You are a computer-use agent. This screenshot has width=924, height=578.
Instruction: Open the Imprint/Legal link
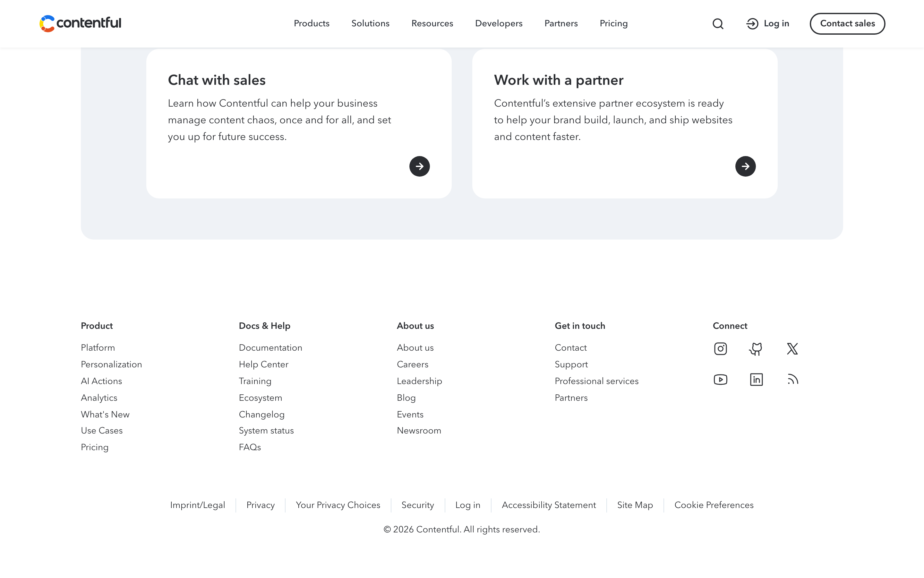tap(197, 505)
